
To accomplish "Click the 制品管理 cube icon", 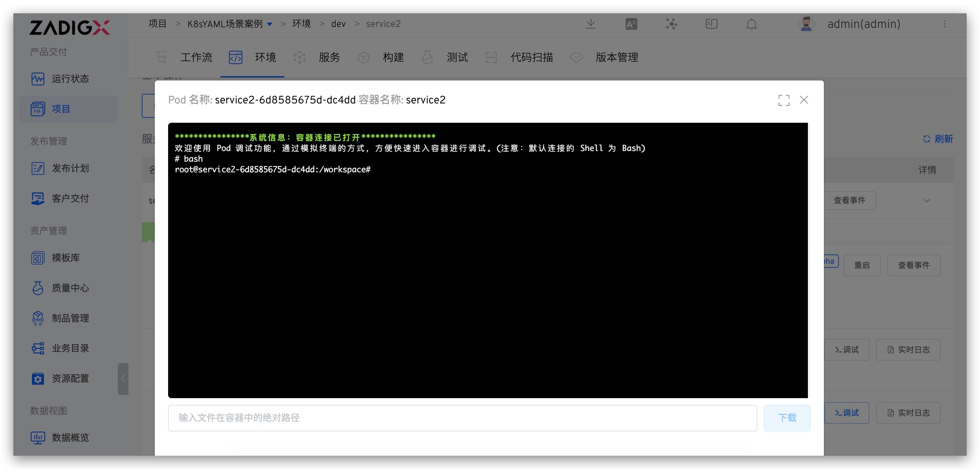I will [x=38, y=318].
